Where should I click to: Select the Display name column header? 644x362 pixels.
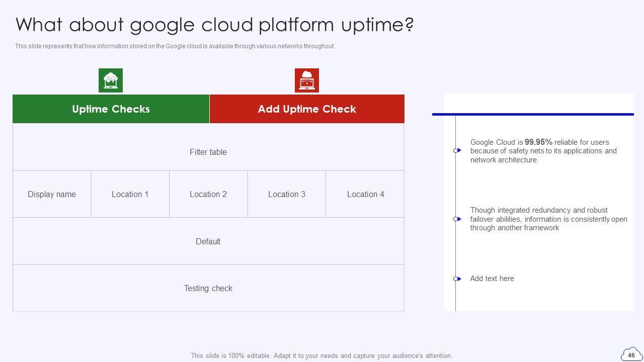pyautogui.click(x=52, y=194)
